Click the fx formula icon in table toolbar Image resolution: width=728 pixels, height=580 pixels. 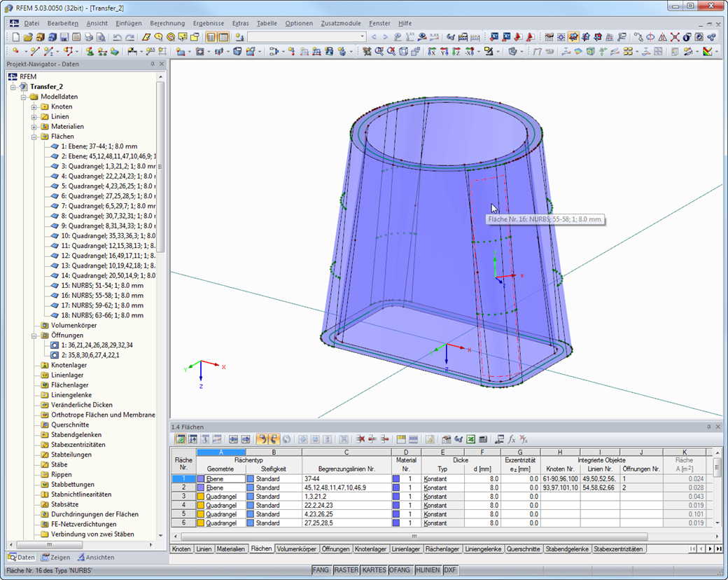pos(512,439)
